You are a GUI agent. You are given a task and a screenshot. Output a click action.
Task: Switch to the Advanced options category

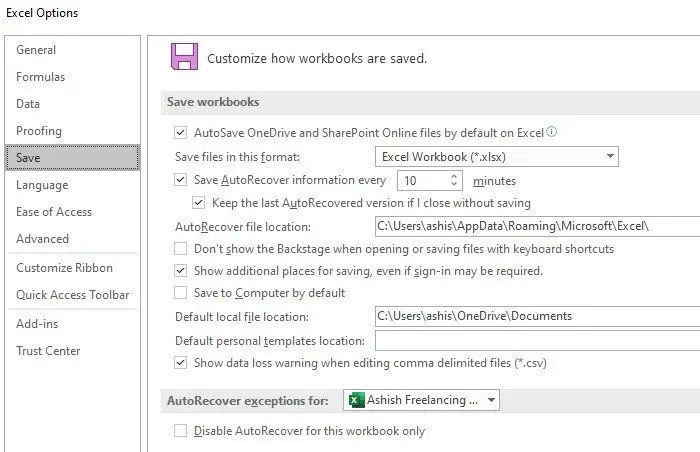click(x=42, y=239)
